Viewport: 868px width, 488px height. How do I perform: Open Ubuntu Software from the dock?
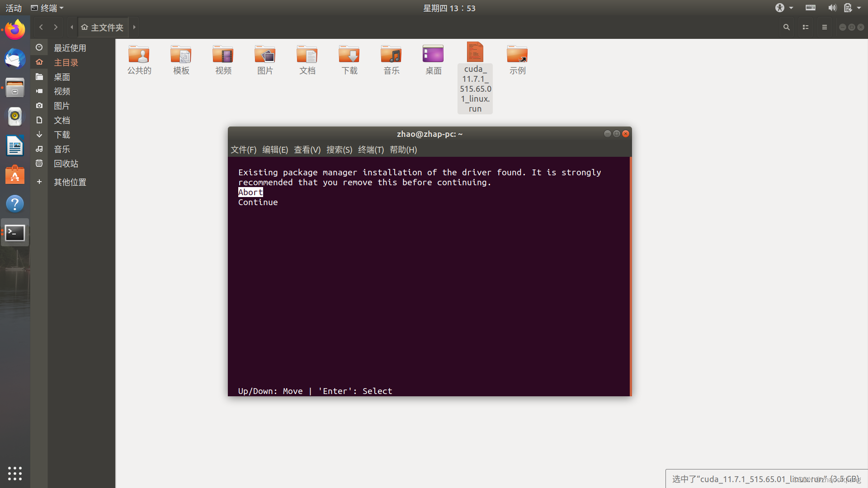click(15, 174)
